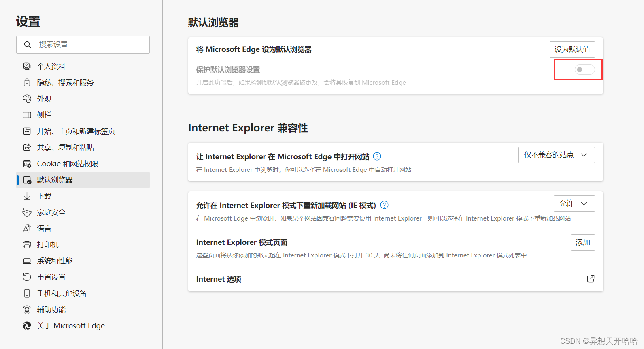Go to 隐私、搜索和服务 settings

[83, 82]
